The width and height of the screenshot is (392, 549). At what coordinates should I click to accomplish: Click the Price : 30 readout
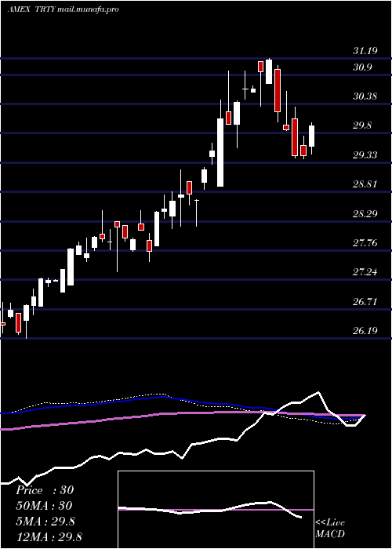pyautogui.click(x=45, y=490)
